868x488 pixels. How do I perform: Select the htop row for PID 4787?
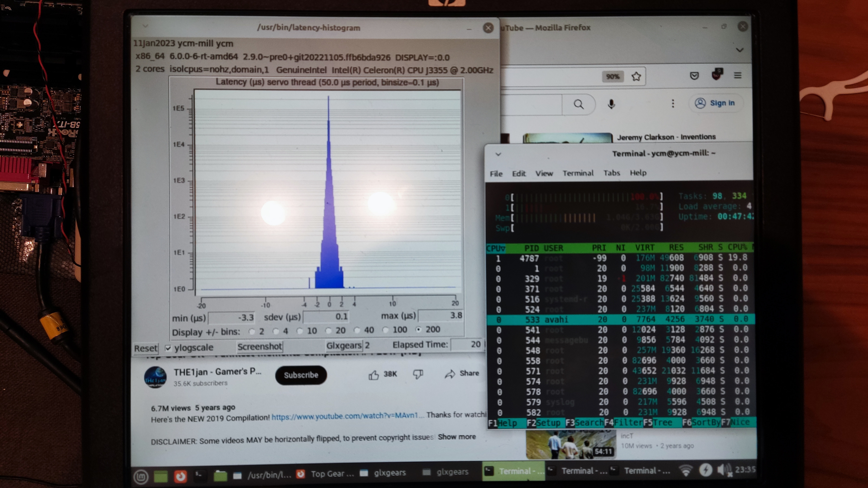pyautogui.click(x=620, y=258)
